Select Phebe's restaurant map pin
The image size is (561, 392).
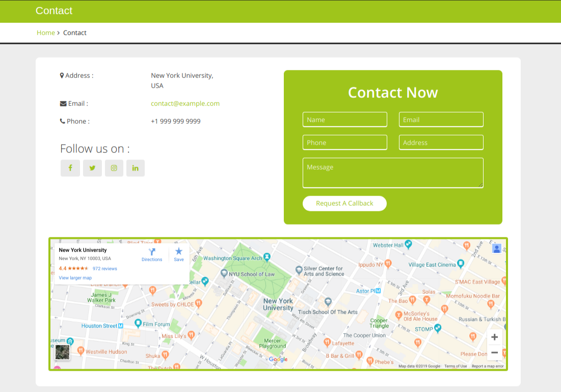pos(370,361)
